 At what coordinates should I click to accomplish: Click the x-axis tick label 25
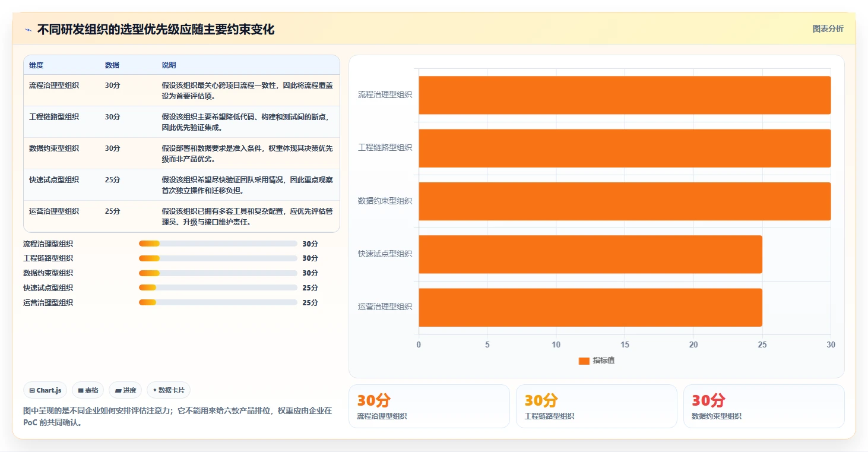click(x=762, y=344)
